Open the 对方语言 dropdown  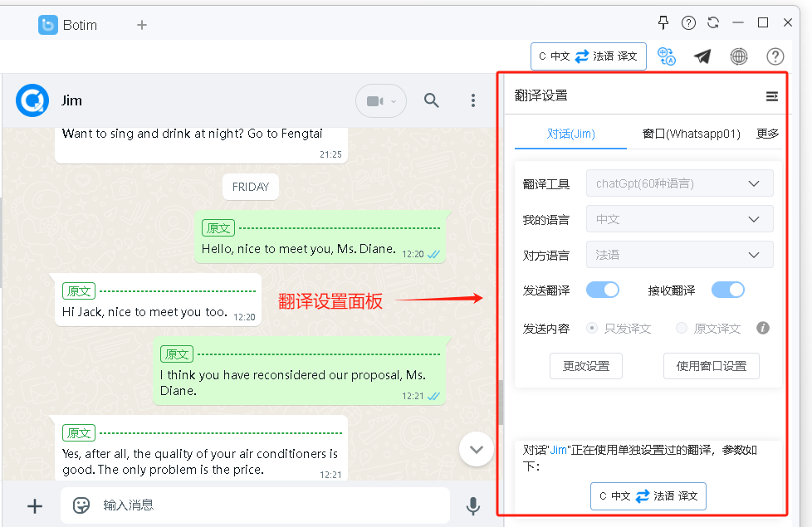pyautogui.click(x=679, y=255)
